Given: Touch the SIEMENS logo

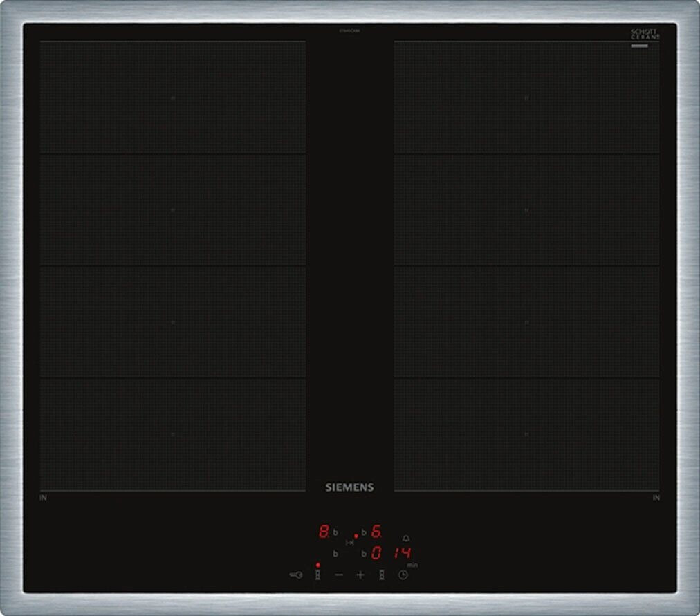Looking at the screenshot, I should click(349, 487).
